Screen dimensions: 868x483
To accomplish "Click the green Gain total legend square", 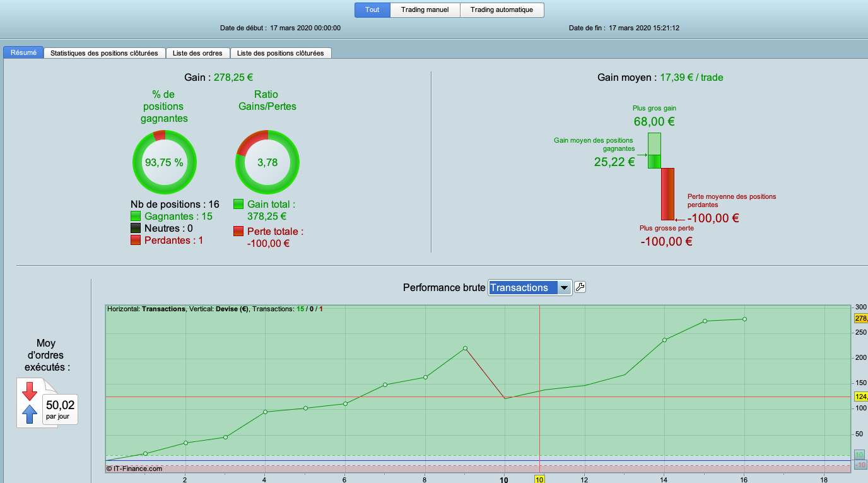I will 238,205.
